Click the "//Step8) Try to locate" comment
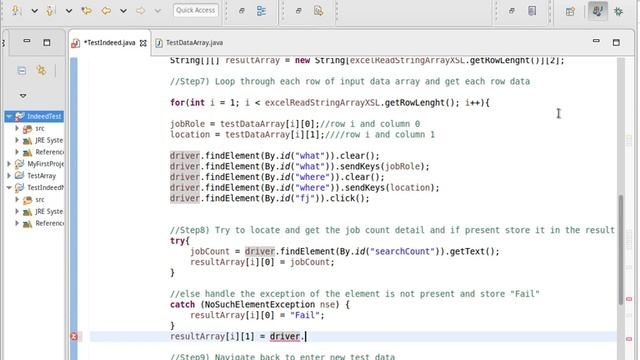Viewport: 640px width, 360px height. click(x=392, y=230)
